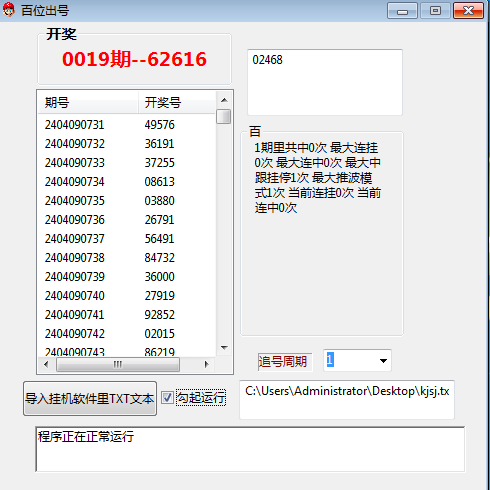Screen dimensions: 490x490
Task: Click the horizontal scroll right arrow
Action: [206, 364]
